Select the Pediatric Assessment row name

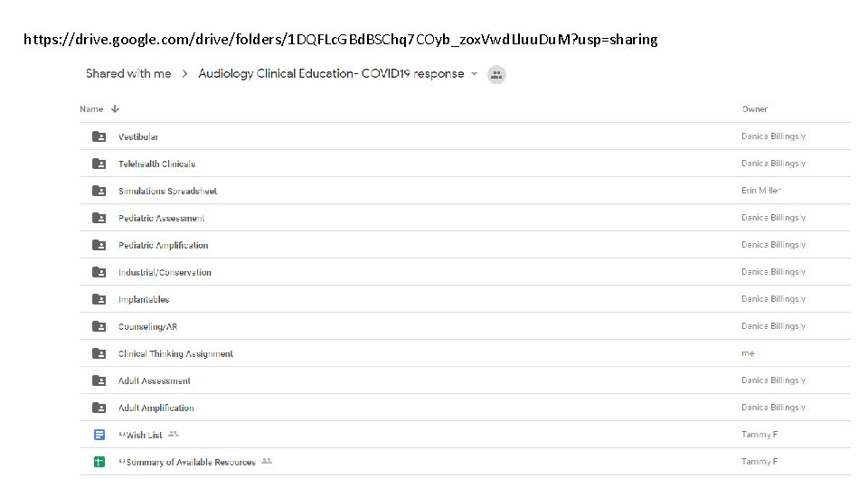(162, 218)
